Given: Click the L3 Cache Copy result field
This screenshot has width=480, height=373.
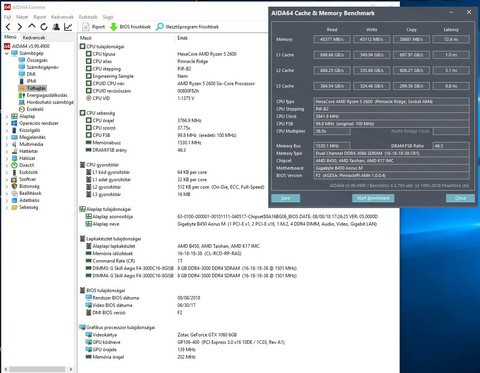Looking at the screenshot, I should click(x=411, y=86).
